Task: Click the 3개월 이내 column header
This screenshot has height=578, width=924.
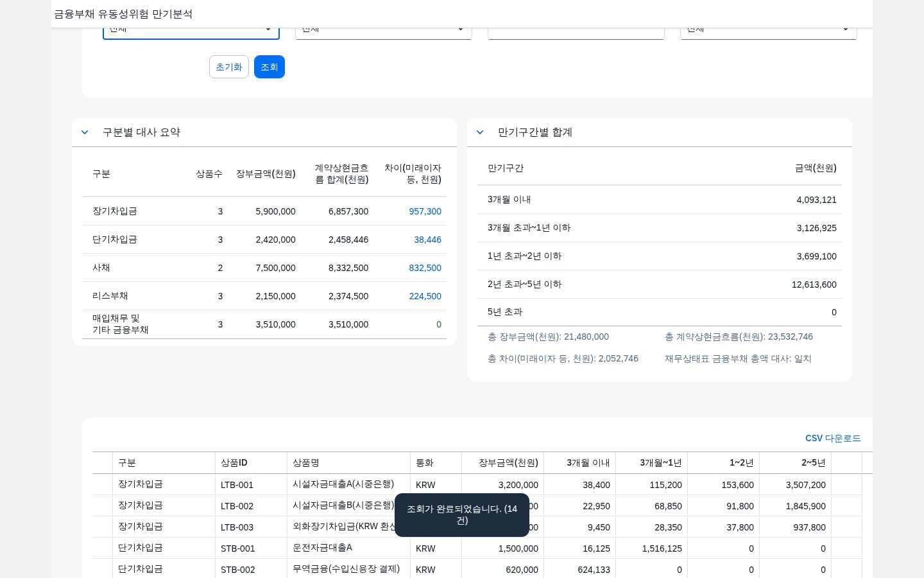Action: 580,462
